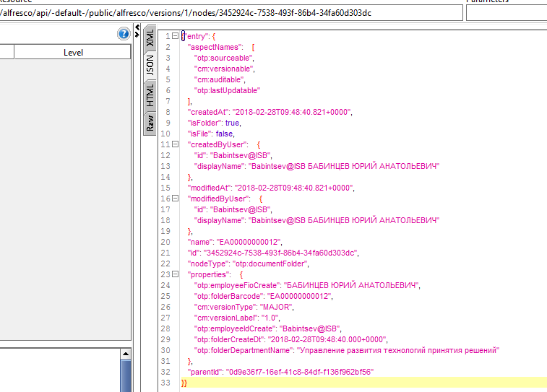Click the Parameters input field

tap(507, 13)
